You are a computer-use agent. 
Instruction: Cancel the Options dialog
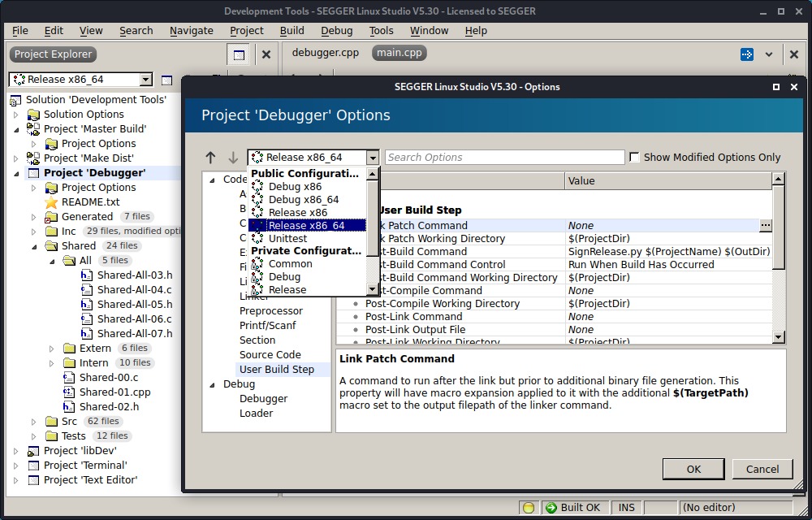coord(762,470)
